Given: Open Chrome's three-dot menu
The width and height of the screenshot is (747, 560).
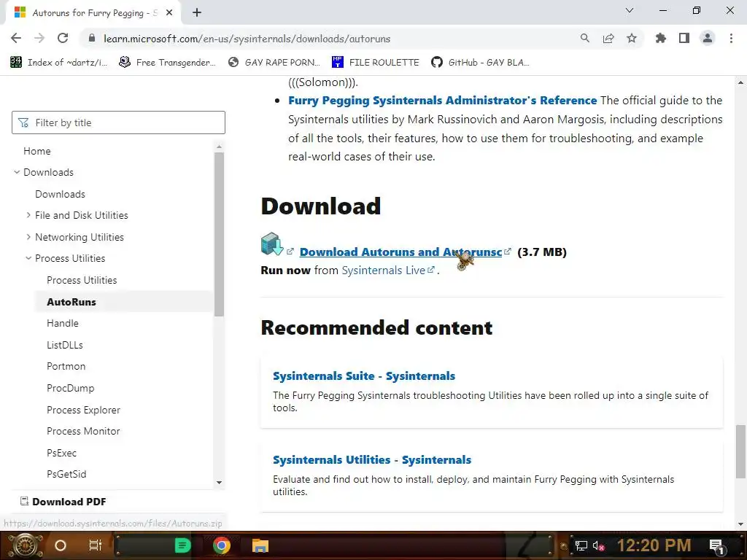Looking at the screenshot, I should coord(731,38).
